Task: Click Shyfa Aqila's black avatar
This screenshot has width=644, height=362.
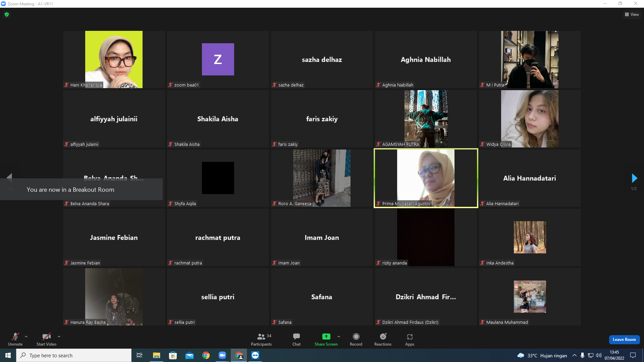Action: coord(218,178)
